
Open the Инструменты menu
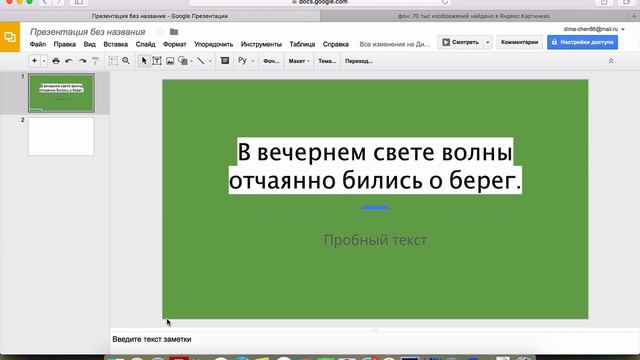(261, 44)
